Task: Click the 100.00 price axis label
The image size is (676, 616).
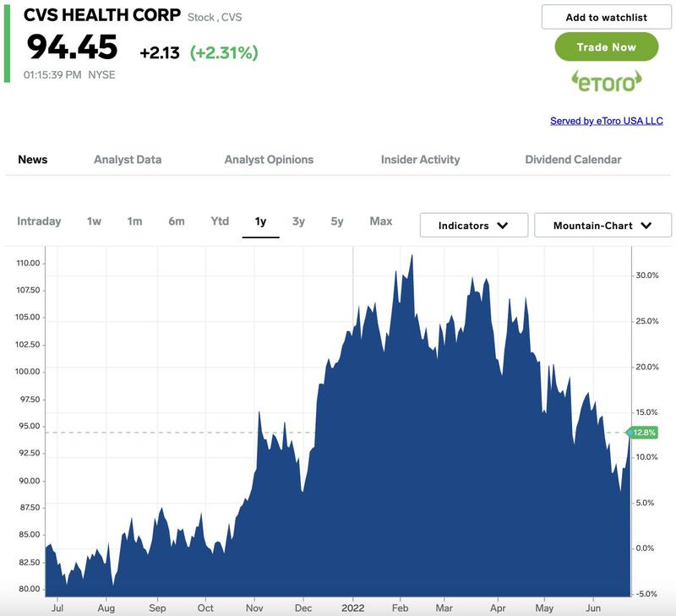Action: point(28,372)
